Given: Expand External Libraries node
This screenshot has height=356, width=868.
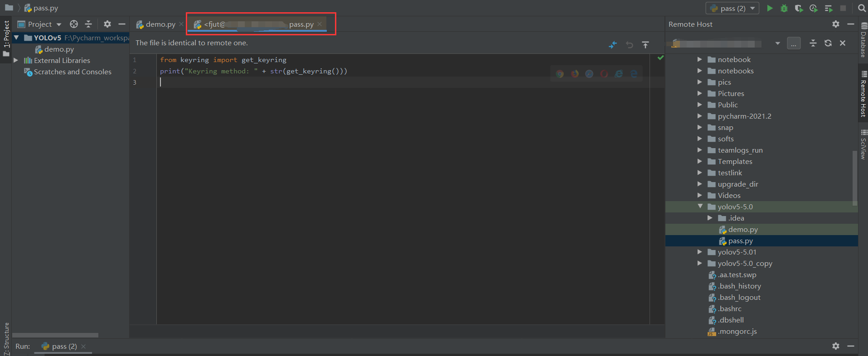Looking at the screenshot, I should click(16, 60).
